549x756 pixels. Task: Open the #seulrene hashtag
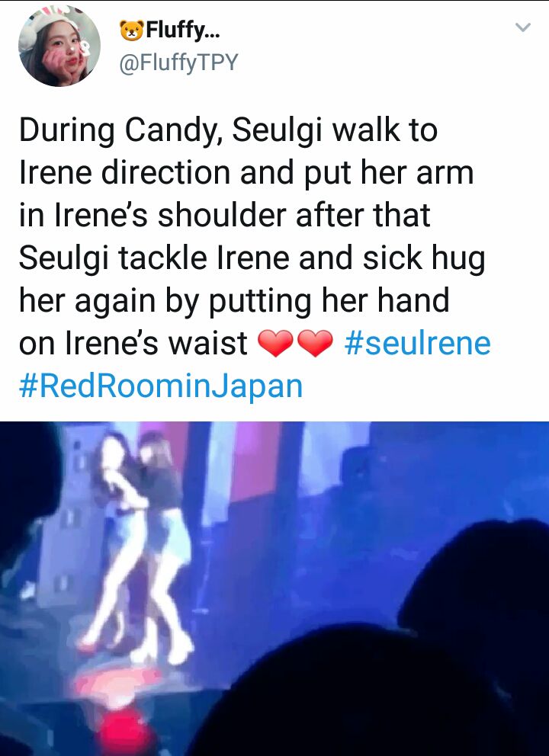coord(418,343)
